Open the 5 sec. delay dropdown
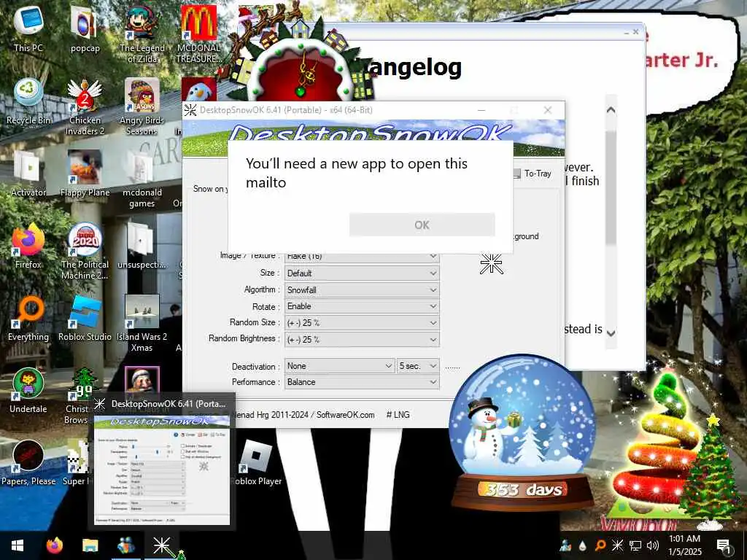 [418, 366]
